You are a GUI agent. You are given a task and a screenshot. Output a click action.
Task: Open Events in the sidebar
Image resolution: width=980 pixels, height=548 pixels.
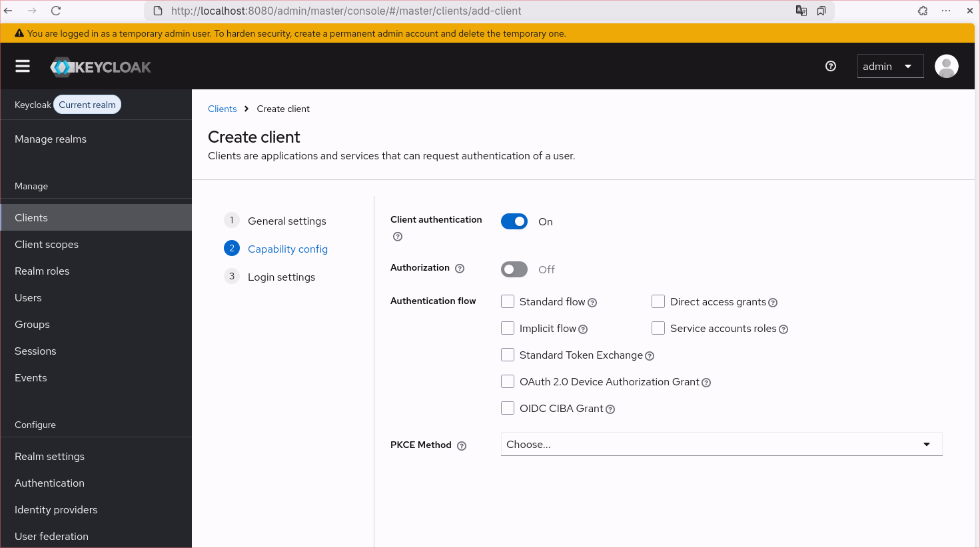[96, 377]
